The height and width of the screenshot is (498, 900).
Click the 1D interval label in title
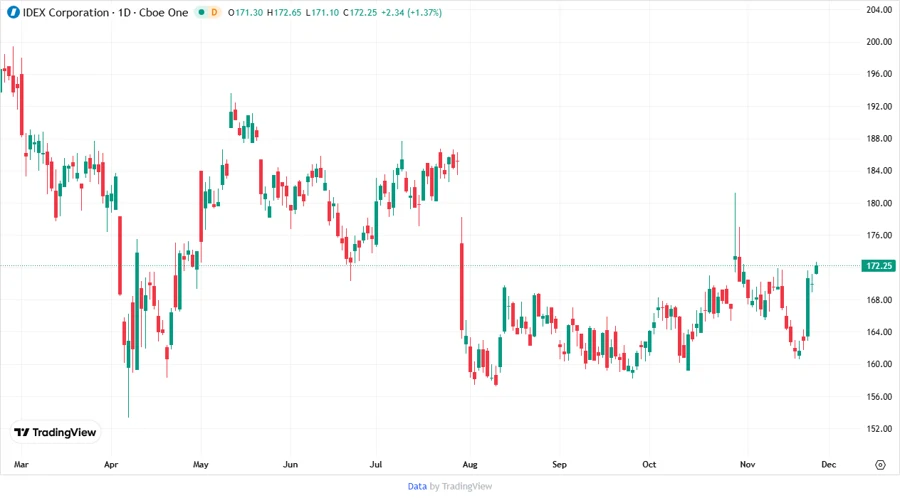124,13
